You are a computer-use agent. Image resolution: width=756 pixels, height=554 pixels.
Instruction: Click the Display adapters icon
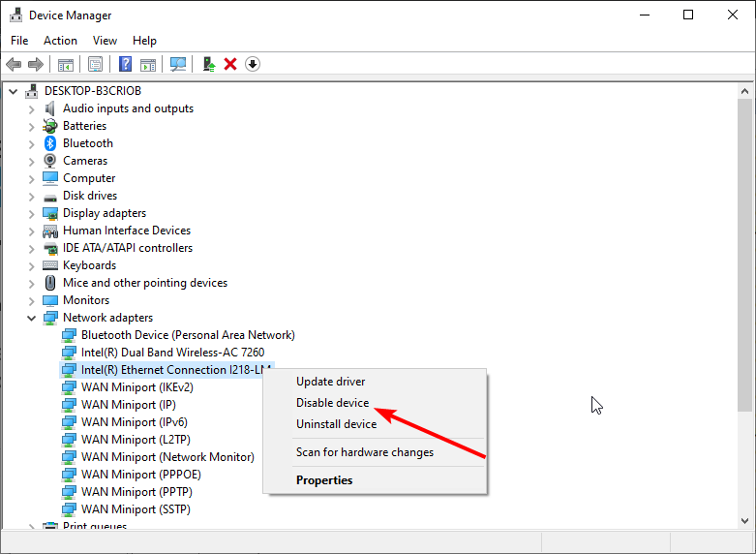pos(50,213)
